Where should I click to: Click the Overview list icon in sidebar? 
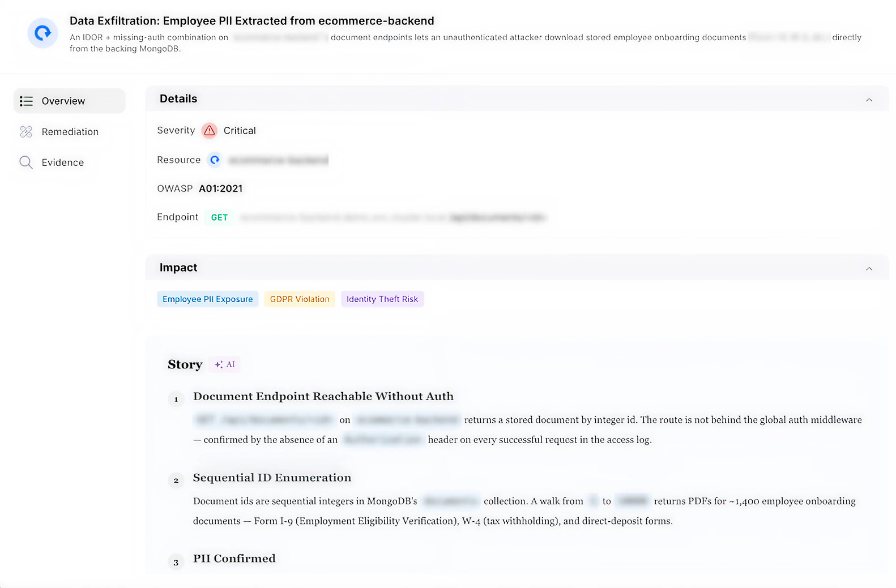[x=26, y=101]
